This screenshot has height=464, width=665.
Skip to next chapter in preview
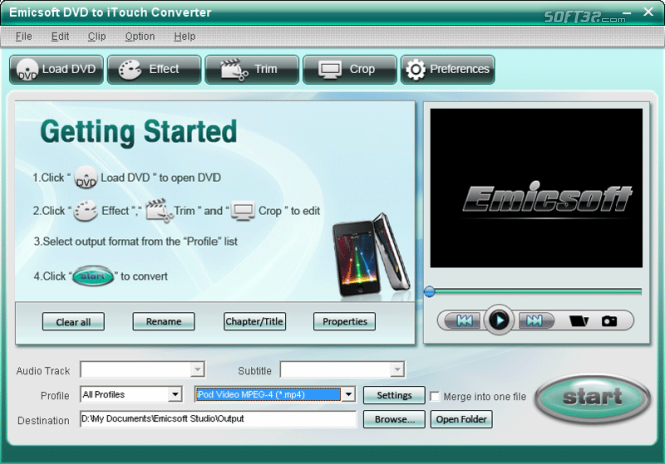point(534,320)
